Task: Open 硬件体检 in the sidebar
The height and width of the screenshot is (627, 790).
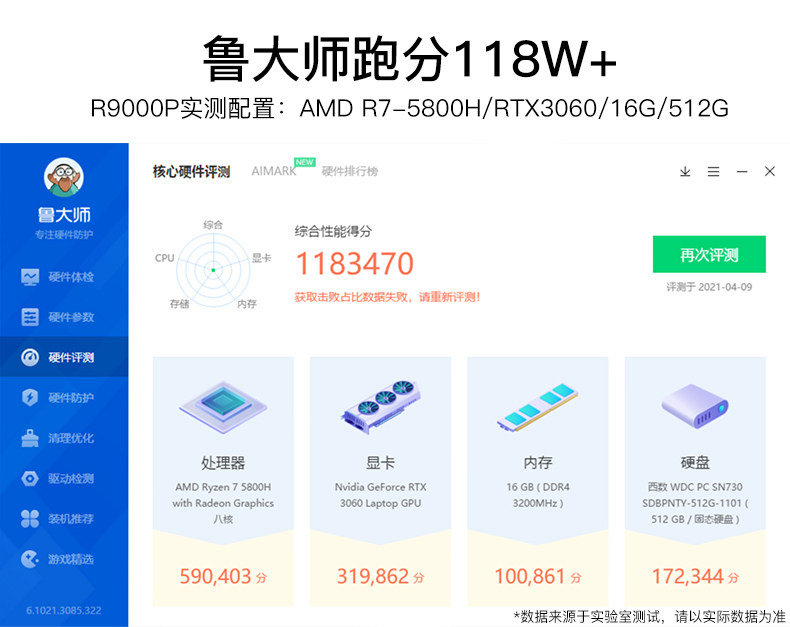Action: 64,277
